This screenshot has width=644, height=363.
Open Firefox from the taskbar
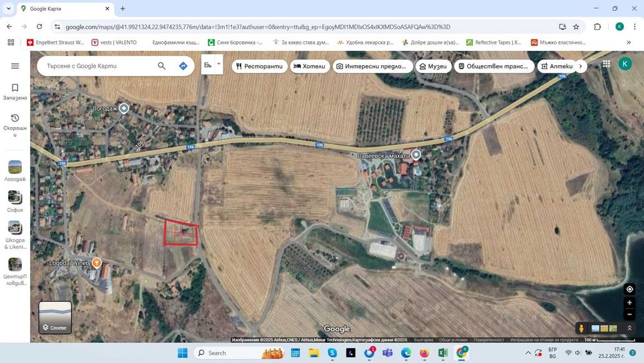click(424, 353)
